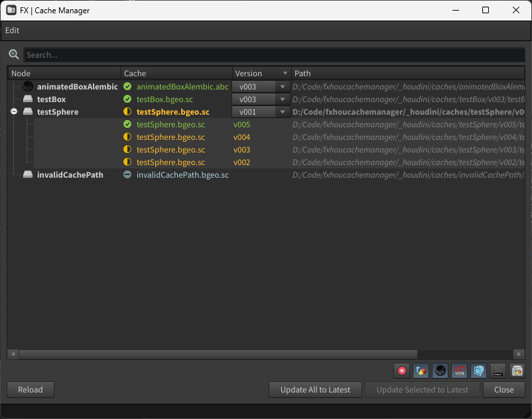Click the disk node icon beside invalidCachePath
The image size is (532, 419).
coord(28,175)
